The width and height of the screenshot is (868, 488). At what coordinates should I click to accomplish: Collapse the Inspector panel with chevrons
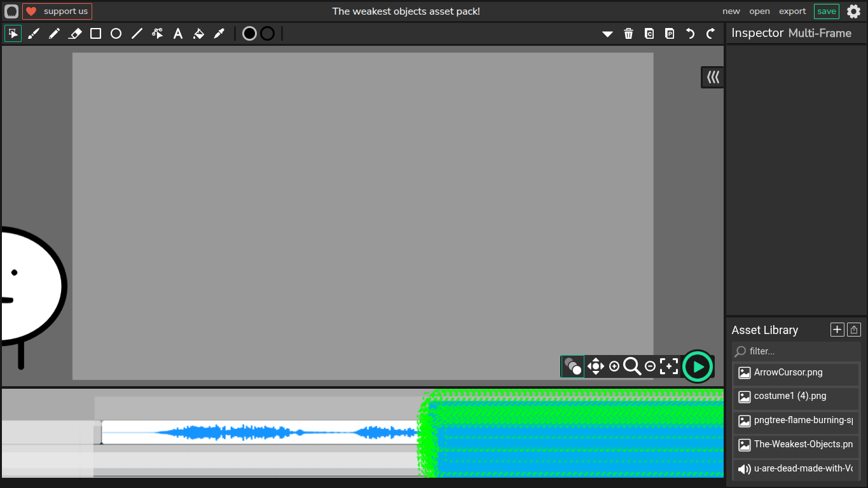point(713,77)
